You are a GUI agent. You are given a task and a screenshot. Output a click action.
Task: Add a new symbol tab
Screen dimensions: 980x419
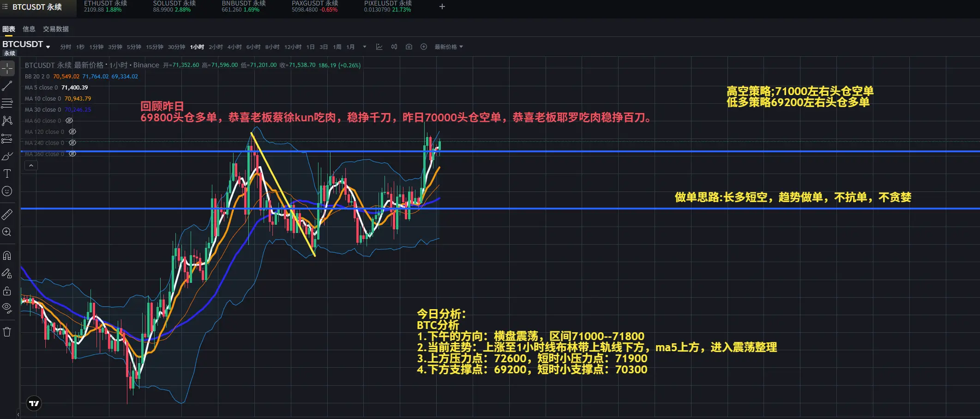442,6
